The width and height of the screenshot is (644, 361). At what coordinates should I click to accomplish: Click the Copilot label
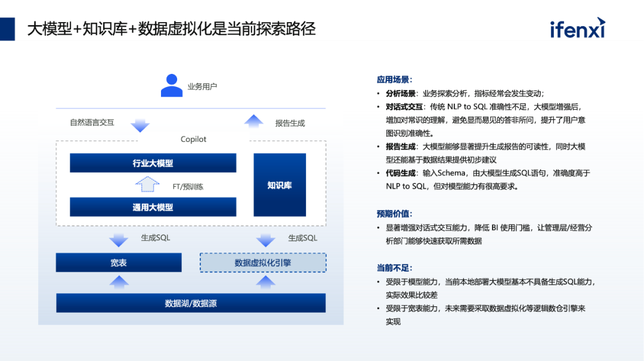[x=193, y=139]
